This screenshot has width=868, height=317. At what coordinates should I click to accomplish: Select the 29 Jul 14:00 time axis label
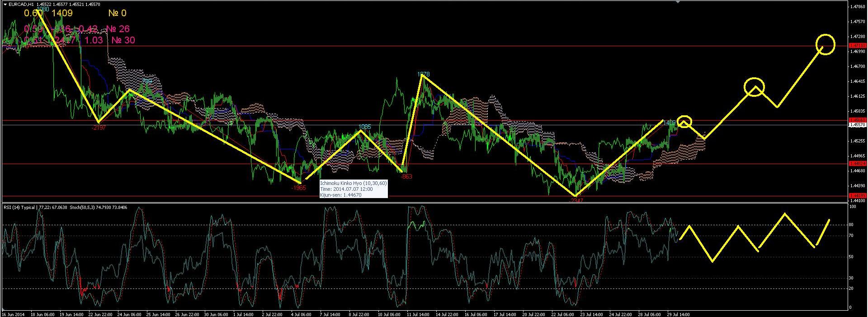[678, 314]
